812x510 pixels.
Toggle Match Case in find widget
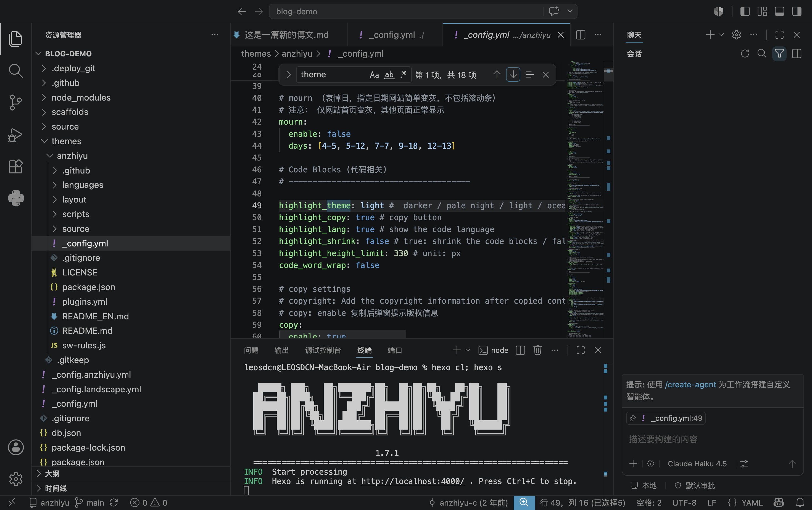pos(374,75)
